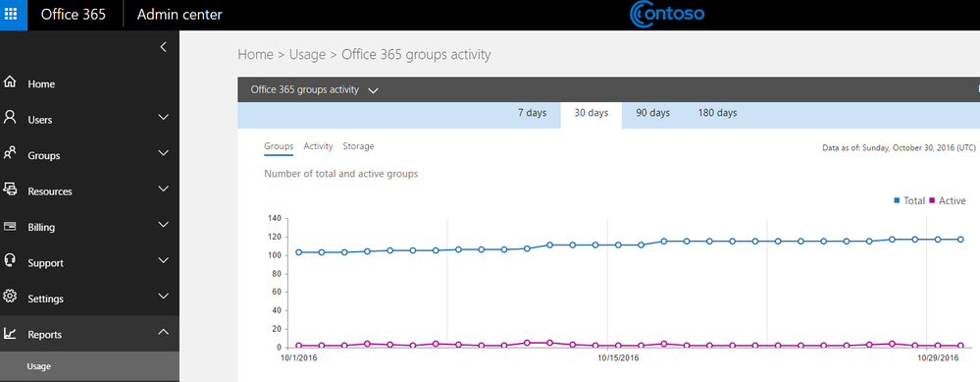Click the Users person icon
This screenshot has height=382, width=980.
(x=10, y=118)
